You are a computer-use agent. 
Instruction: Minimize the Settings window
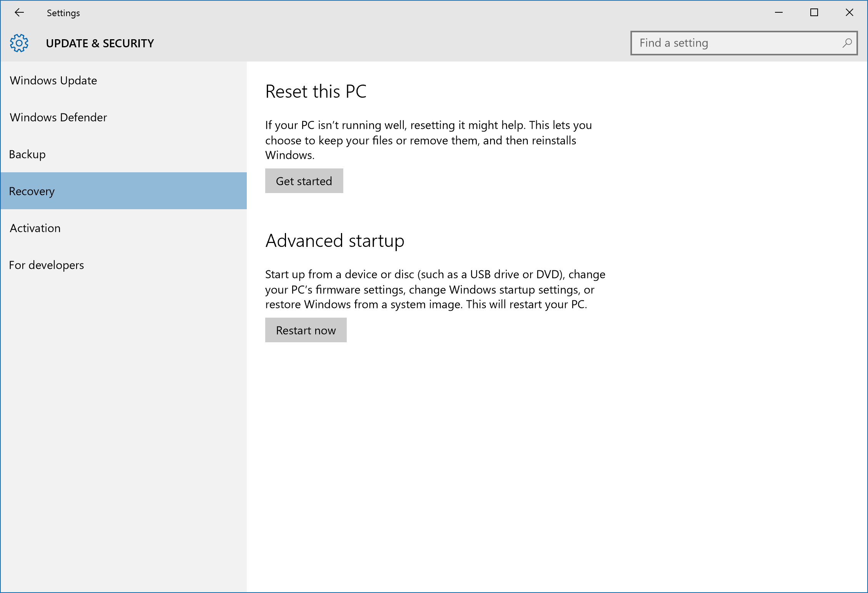779,13
